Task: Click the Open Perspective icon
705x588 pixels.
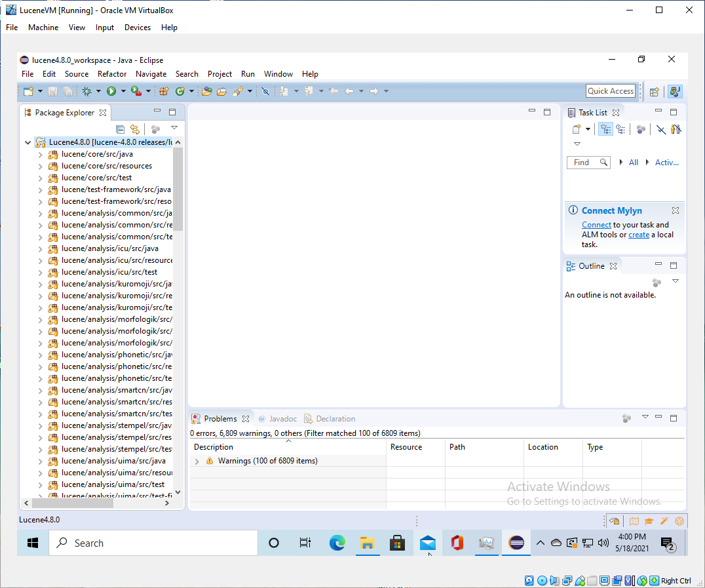Action: pos(654,92)
